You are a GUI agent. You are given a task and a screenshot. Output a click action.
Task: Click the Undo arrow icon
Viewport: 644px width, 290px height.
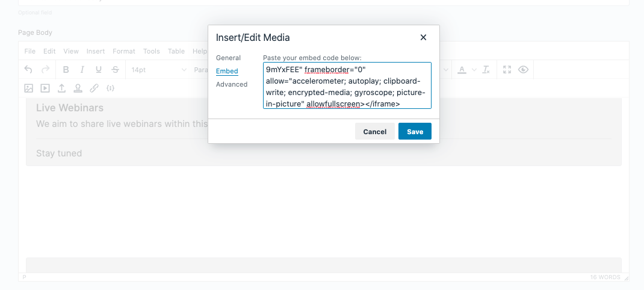[28, 69]
